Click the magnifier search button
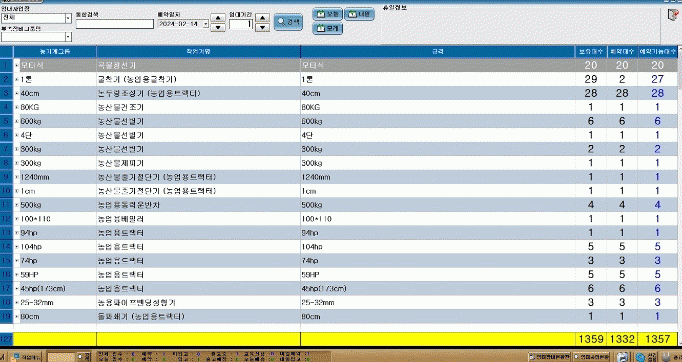Image resolution: width=682 pixels, height=362 pixels. pyautogui.click(x=288, y=22)
